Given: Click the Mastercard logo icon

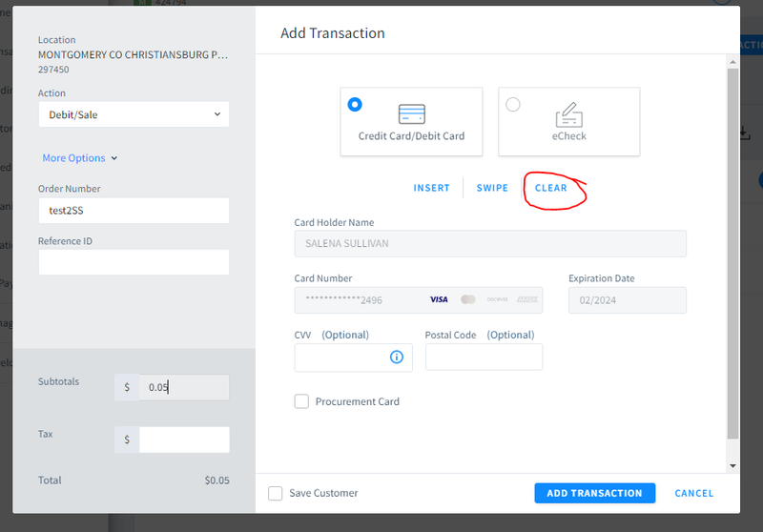Looking at the screenshot, I should tap(467, 299).
